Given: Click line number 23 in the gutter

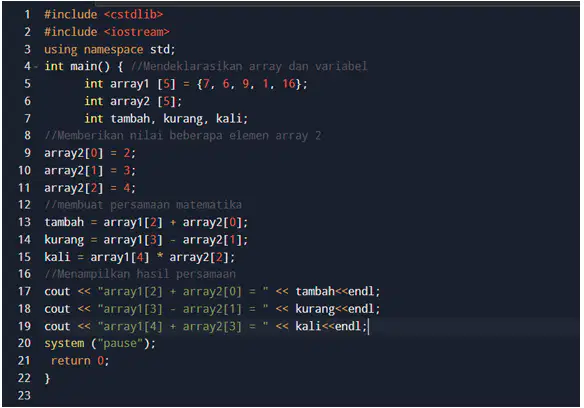Looking at the screenshot, I should [x=25, y=396].
